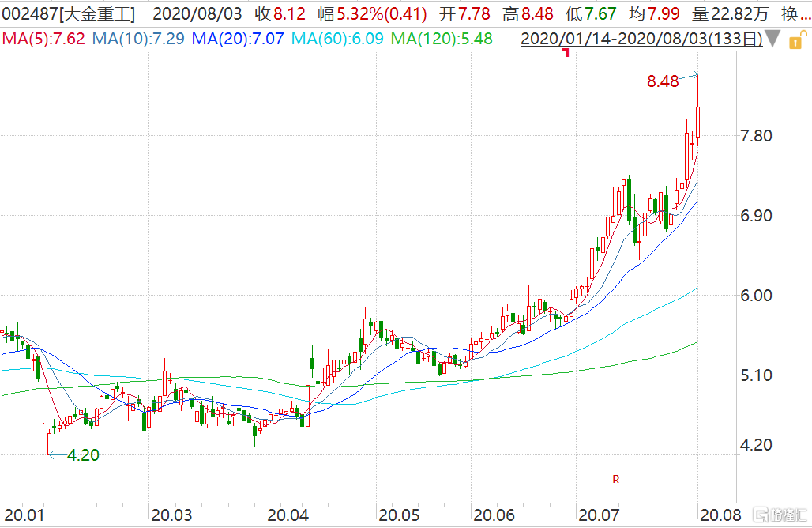Click the 低 7.67 value in header

pyautogui.click(x=591, y=14)
